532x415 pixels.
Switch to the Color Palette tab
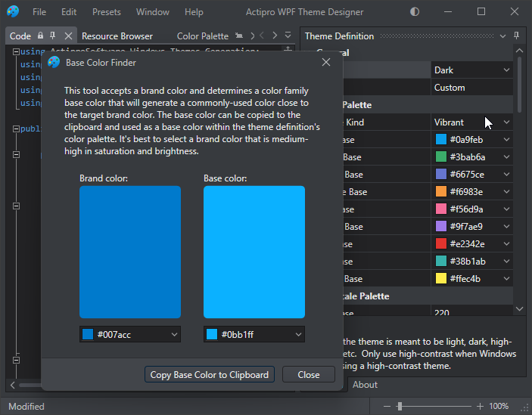click(x=203, y=36)
